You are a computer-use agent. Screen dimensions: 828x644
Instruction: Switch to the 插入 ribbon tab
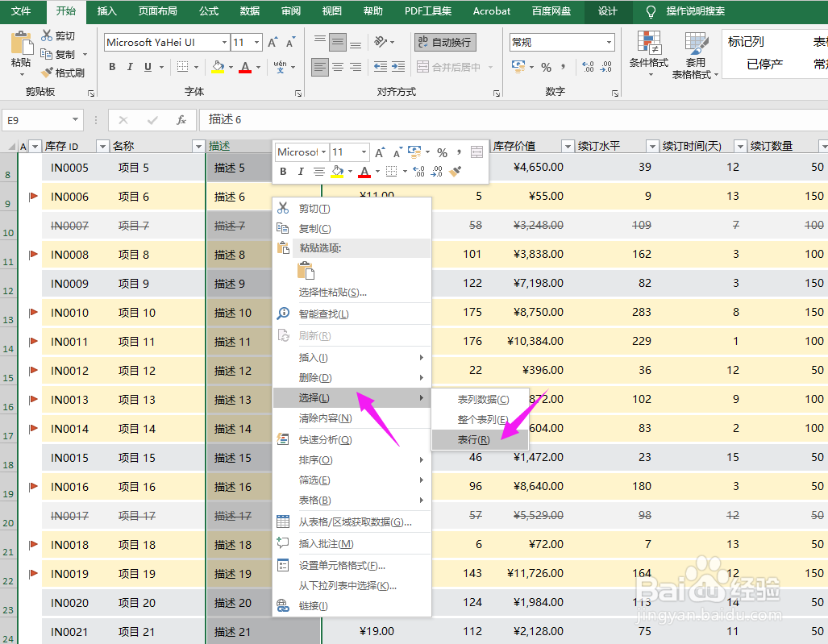point(107,11)
